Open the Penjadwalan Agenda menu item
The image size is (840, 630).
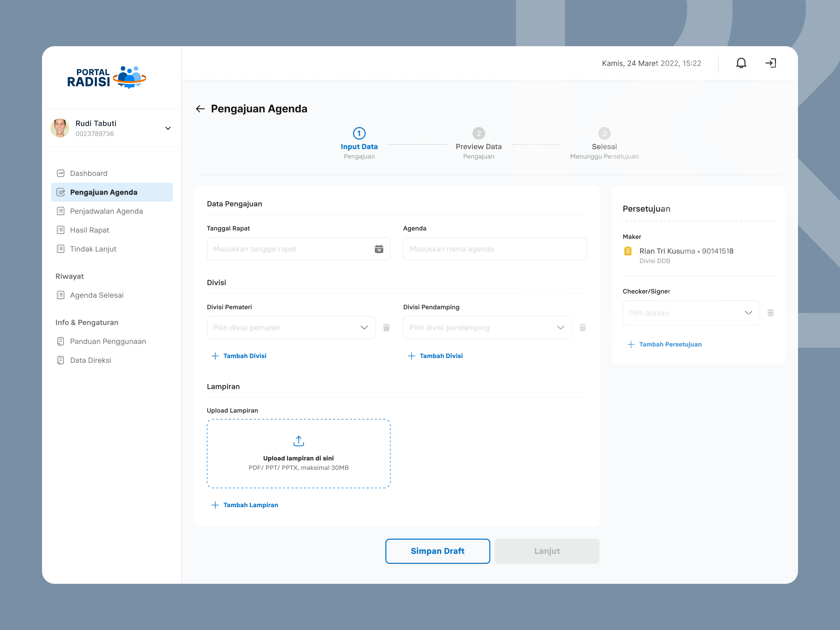pos(106,211)
